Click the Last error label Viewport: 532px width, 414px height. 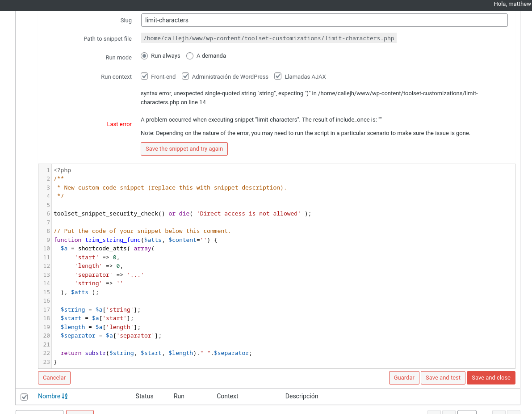[x=119, y=124]
